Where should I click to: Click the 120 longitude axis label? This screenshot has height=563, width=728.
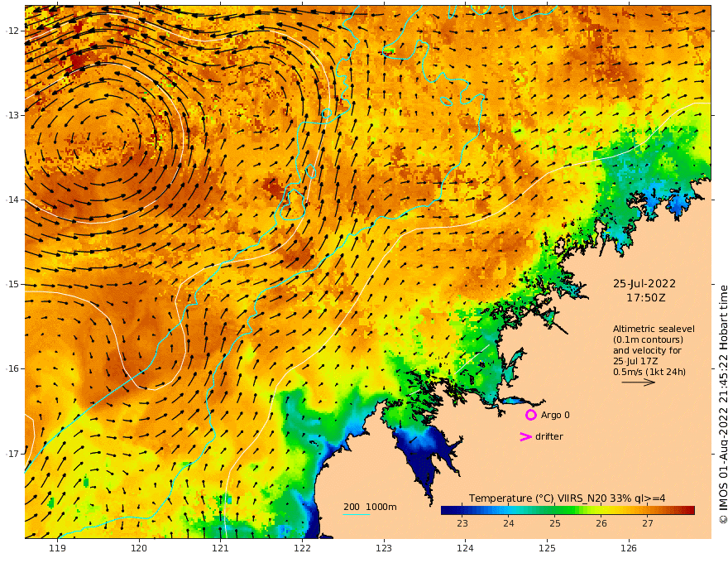(139, 548)
